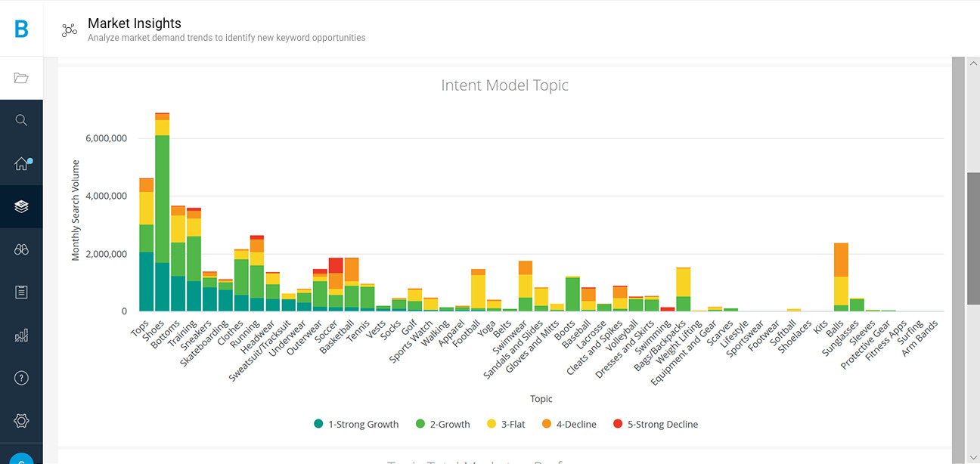Image resolution: width=980 pixels, height=464 pixels.
Task: Toggle the 1-Strong Growth legend series
Action: [x=356, y=425]
